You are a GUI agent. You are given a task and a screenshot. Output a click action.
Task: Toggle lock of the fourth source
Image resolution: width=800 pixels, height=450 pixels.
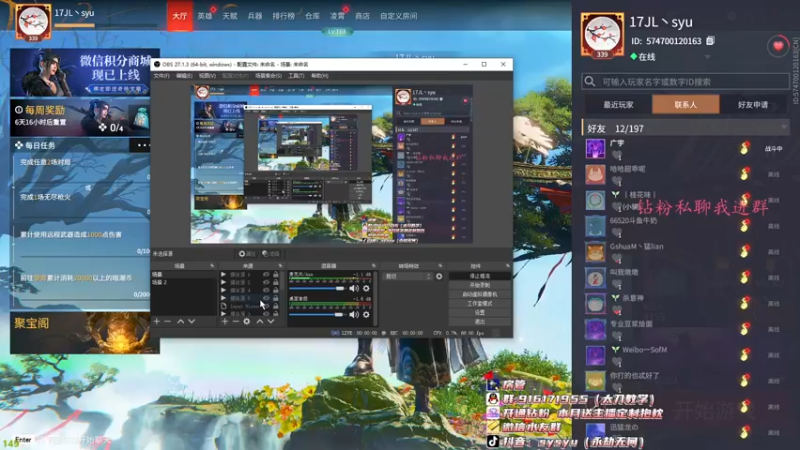276,298
